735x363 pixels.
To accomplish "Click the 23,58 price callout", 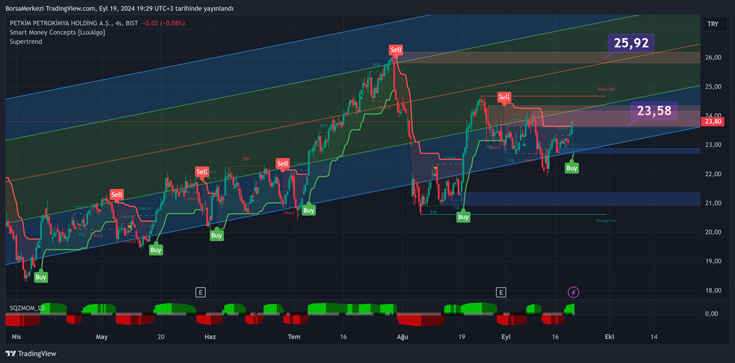I will pyautogui.click(x=654, y=111).
